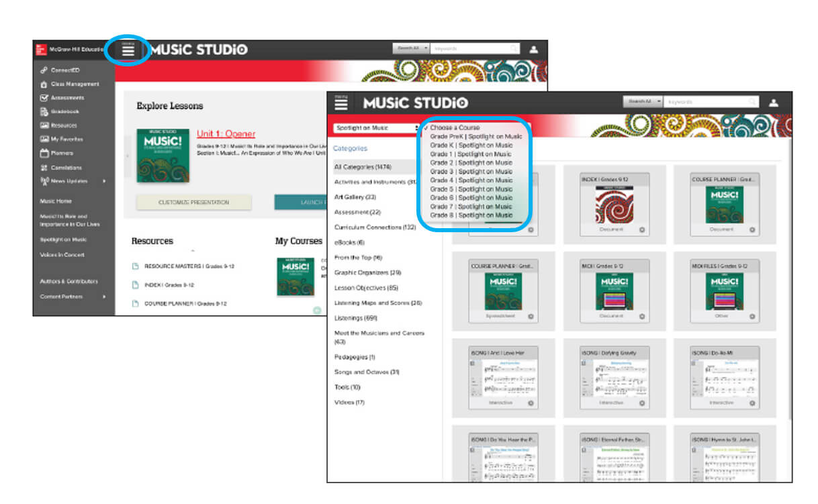This screenshot has height=504, width=818.
Task: Select Grade 5 Spotlight on Music
Action: pyautogui.click(x=471, y=189)
